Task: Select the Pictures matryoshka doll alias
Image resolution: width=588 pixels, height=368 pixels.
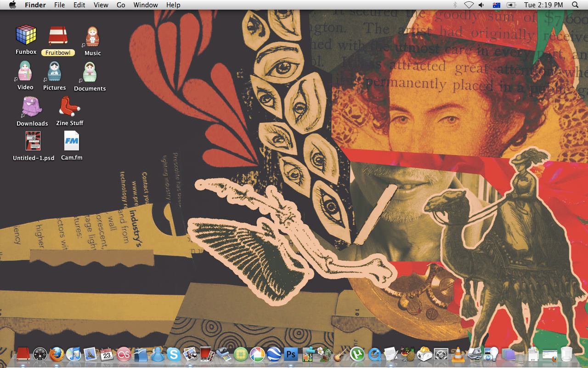Action: (55, 71)
